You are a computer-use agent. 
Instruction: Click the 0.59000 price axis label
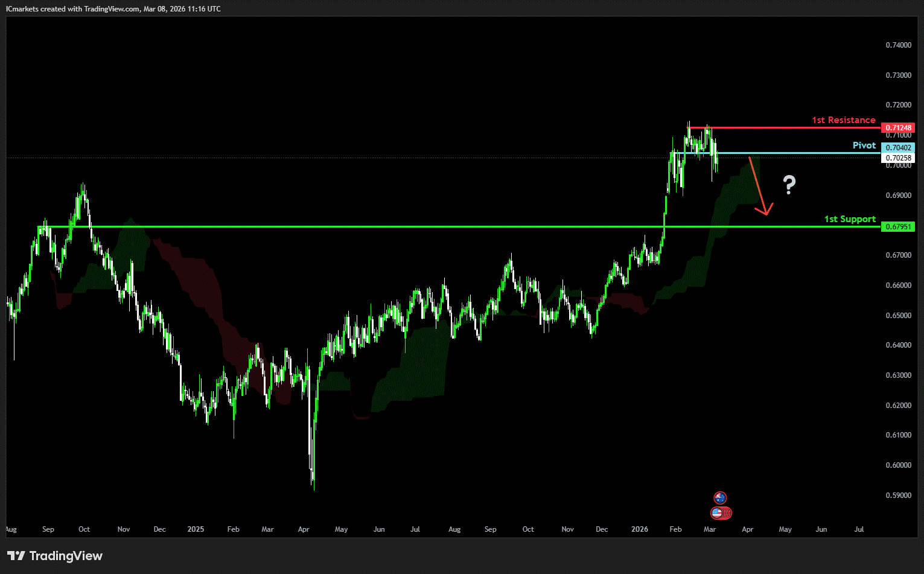point(898,496)
